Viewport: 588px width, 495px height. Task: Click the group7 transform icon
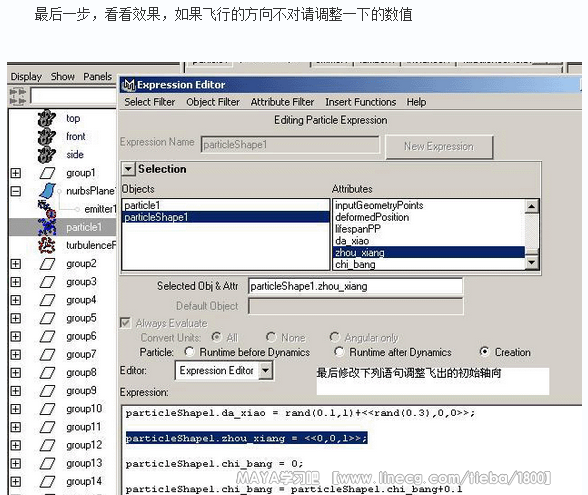pos(47,354)
